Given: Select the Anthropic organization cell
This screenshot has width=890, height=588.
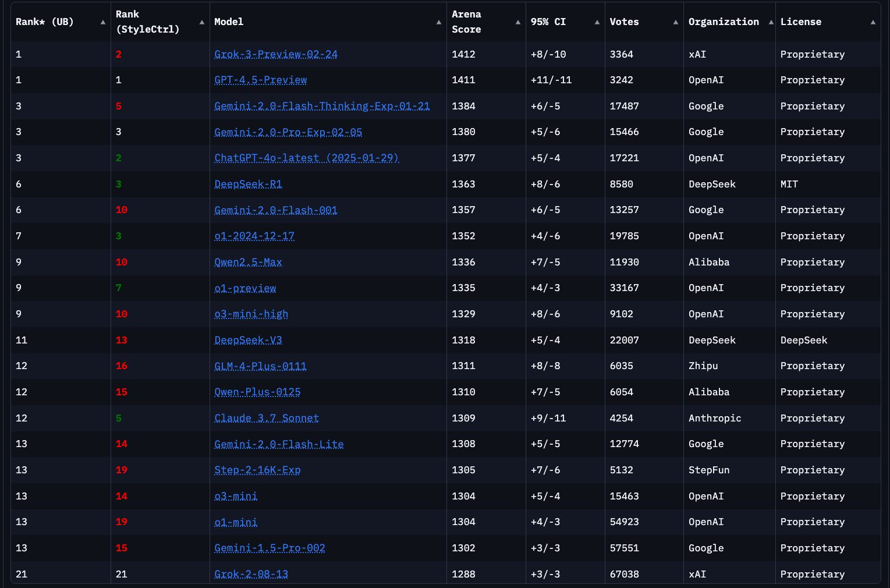Looking at the screenshot, I should click(715, 418).
